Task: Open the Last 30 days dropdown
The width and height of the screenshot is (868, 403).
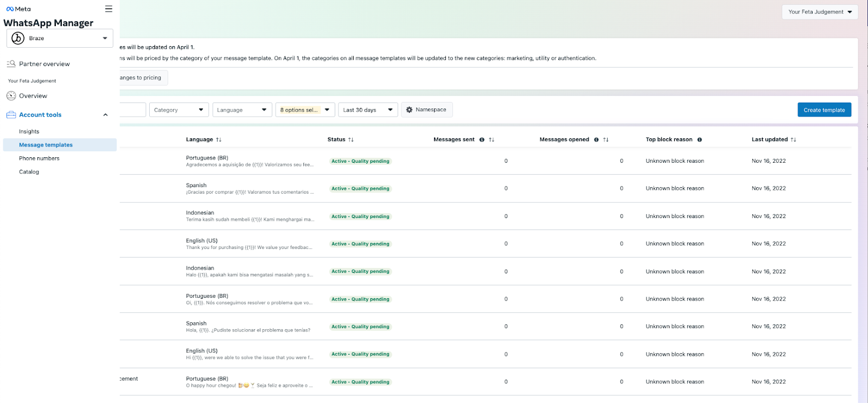Action: (368, 110)
